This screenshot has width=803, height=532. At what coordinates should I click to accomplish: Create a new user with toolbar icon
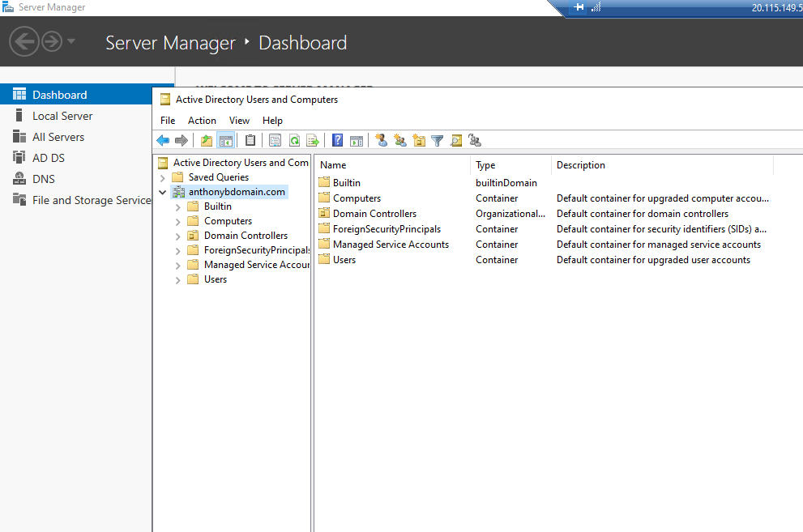[382, 140]
